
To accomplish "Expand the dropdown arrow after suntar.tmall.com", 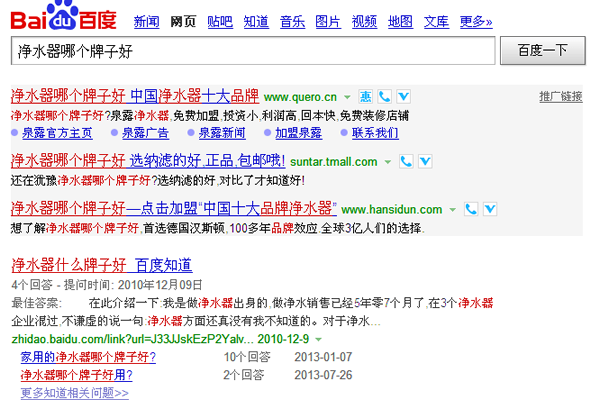I will 388,162.
